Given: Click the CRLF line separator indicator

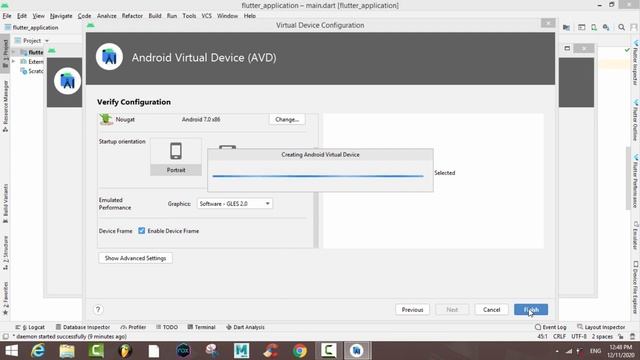Looking at the screenshot, I should click(559, 337).
